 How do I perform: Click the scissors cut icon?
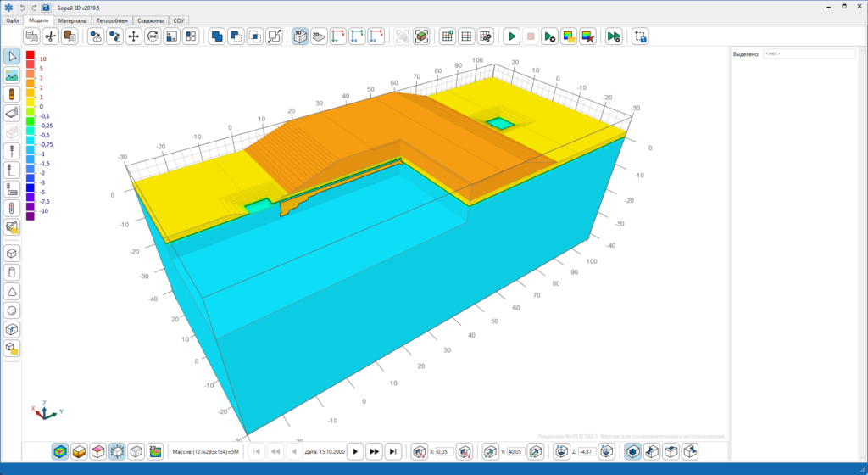(x=50, y=36)
